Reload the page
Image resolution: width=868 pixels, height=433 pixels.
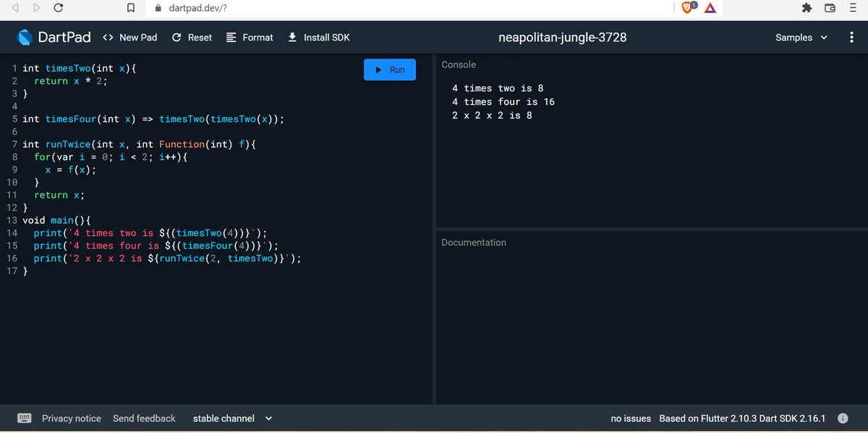59,8
